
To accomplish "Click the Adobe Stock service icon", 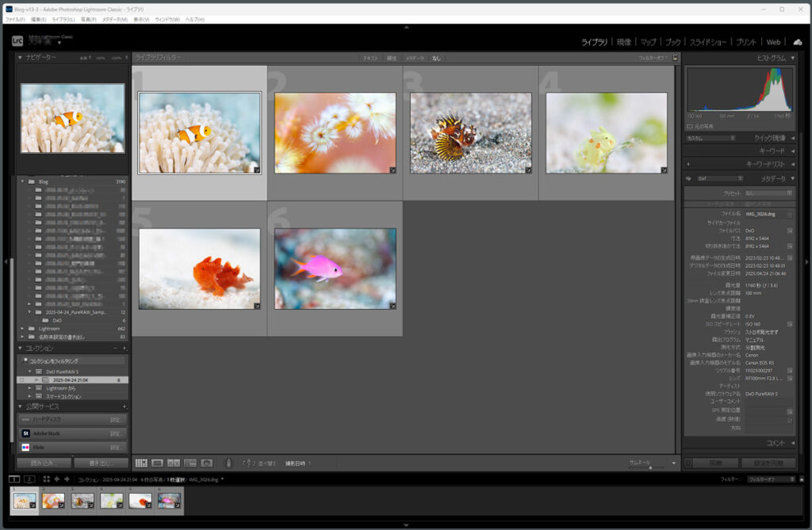I will click(x=26, y=433).
